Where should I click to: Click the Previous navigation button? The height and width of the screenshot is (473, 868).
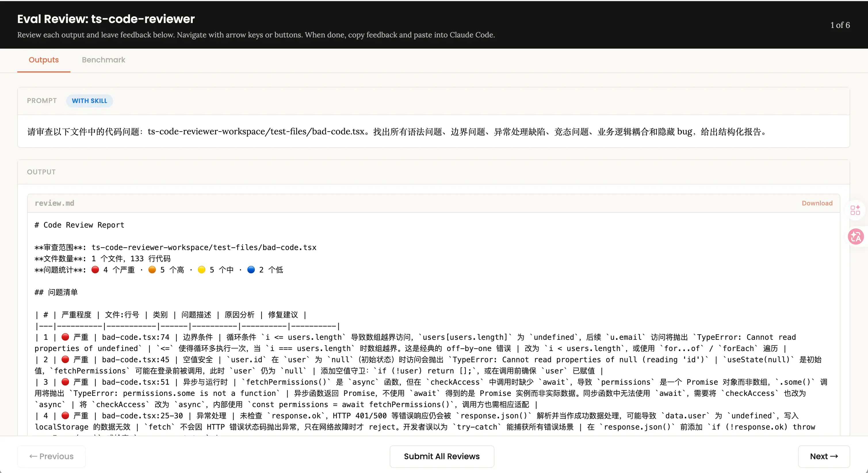click(x=51, y=456)
